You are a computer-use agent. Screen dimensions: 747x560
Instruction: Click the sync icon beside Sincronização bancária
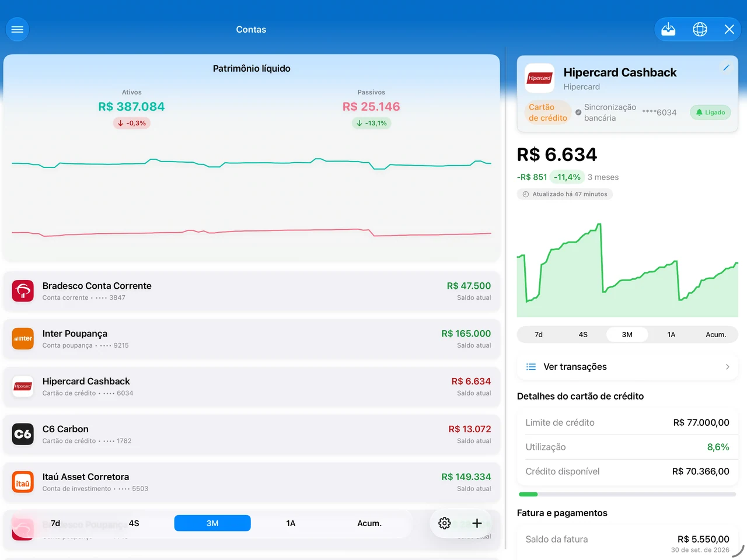click(x=578, y=113)
